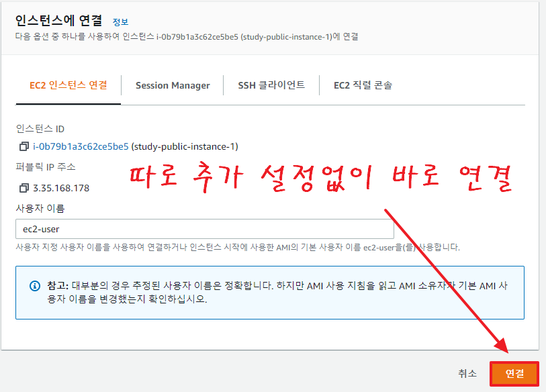Open the EC2 직렬 콘솔 tab
The height and width of the screenshot is (392, 546).
coord(363,85)
